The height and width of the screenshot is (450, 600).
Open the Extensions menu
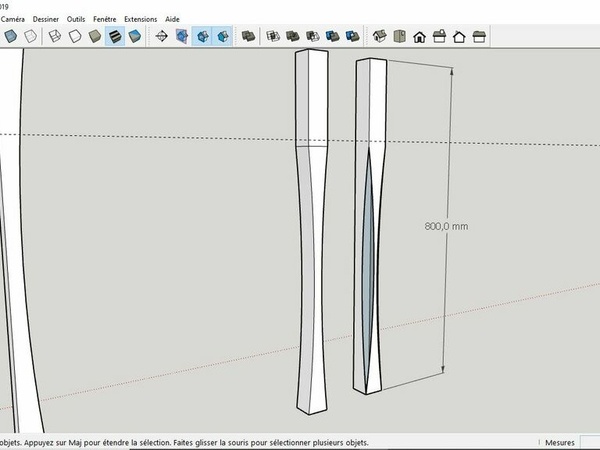click(x=140, y=19)
